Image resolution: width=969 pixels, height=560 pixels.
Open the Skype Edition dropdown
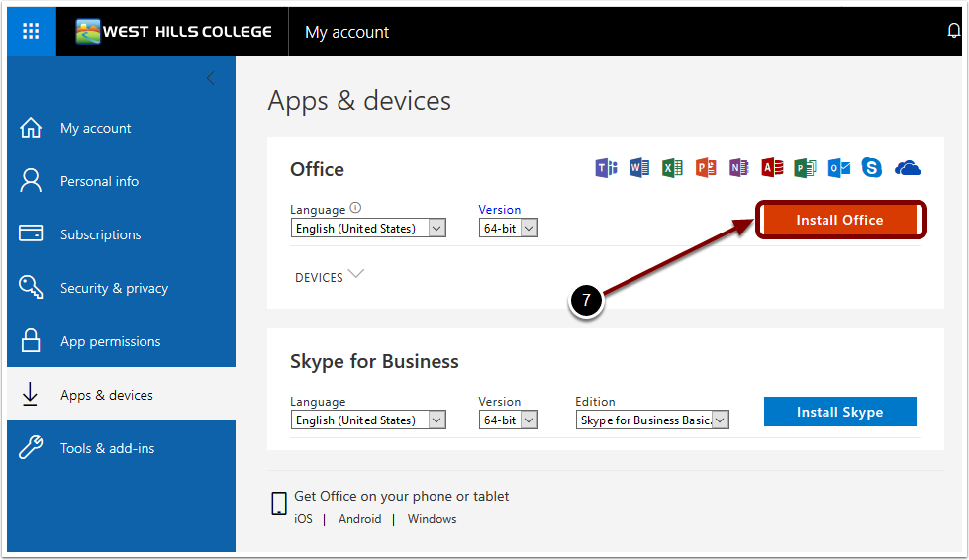tap(652, 420)
